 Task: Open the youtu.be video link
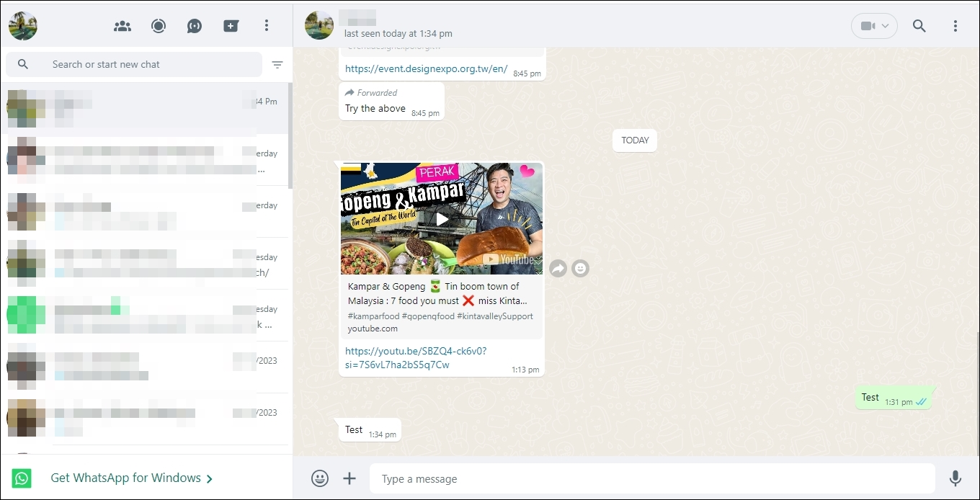[416, 357]
